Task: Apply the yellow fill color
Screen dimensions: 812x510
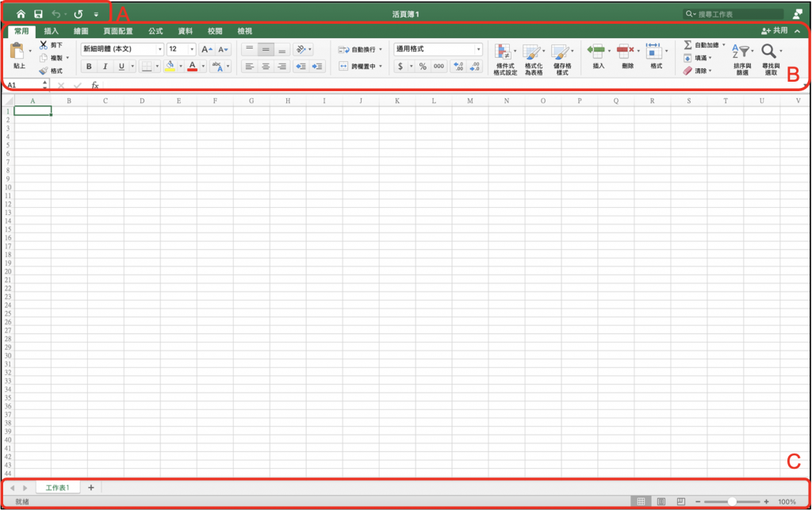Action: [170, 67]
